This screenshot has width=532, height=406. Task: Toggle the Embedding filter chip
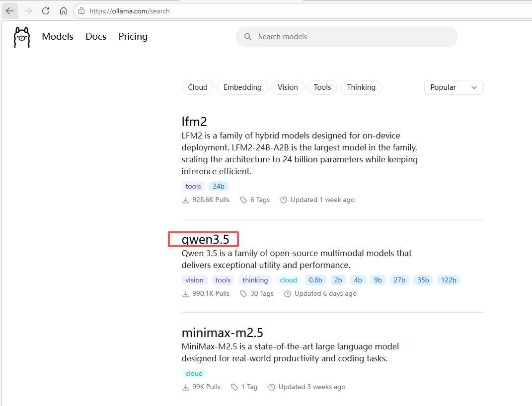[x=242, y=87]
